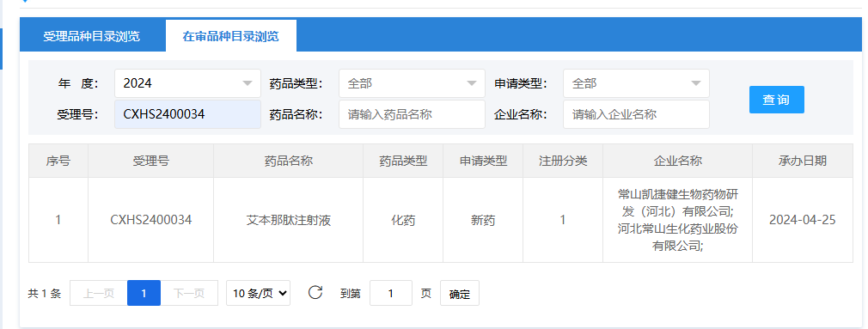This screenshot has height=329, width=868.
Task: Select the 在审品种目录浏览 tab
Action: coord(231,36)
